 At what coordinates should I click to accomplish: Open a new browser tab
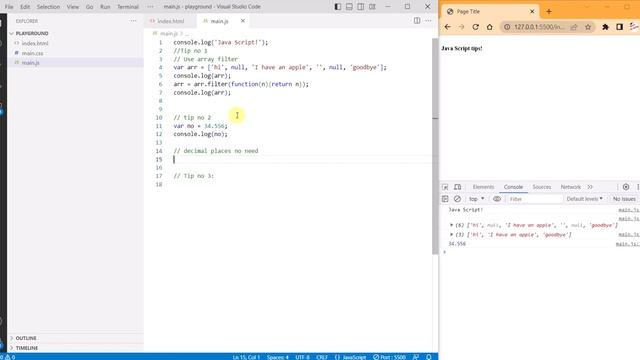point(549,11)
